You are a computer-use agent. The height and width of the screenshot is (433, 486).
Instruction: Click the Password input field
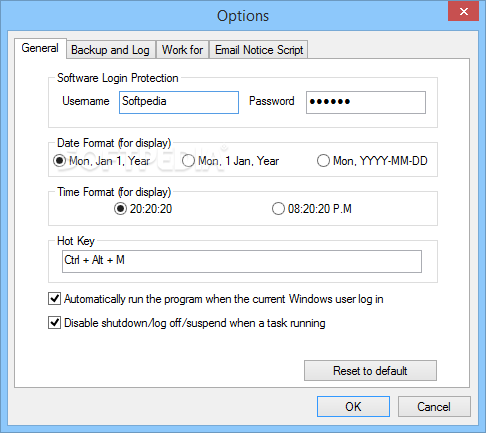366,102
